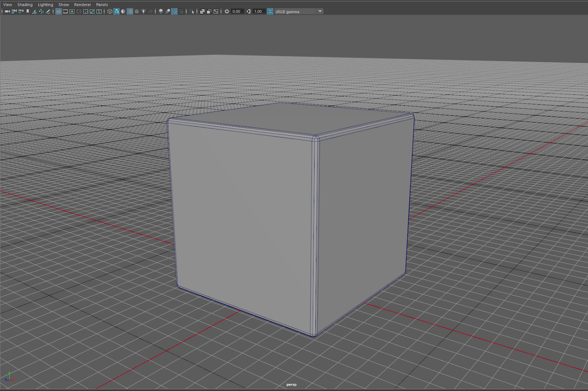Open the View menu

7,5
